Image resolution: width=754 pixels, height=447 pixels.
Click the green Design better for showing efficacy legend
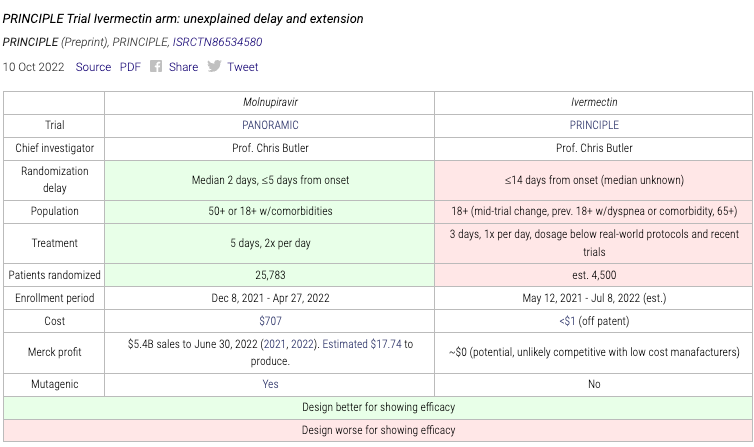point(378,408)
